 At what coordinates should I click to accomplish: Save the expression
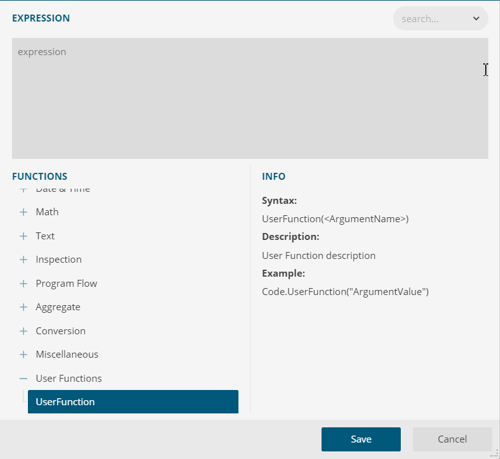pyautogui.click(x=361, y=439)
